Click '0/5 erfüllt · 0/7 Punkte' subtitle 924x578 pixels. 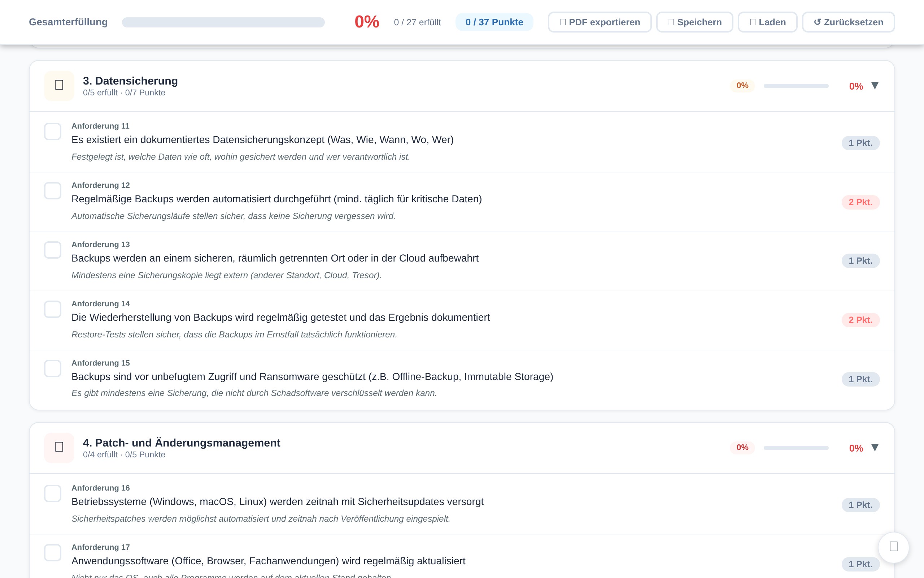[124, 93]
